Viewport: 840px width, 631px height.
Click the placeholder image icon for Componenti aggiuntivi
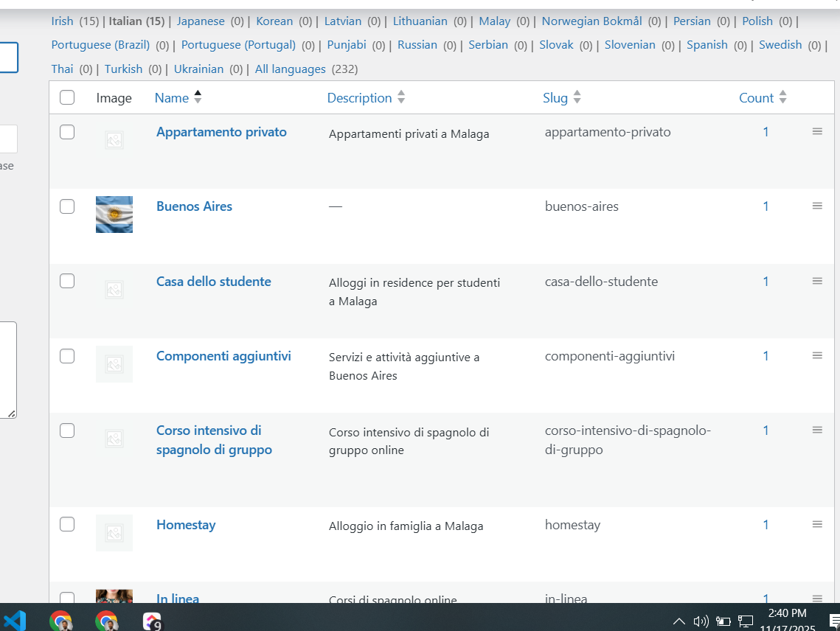point(114,364)
